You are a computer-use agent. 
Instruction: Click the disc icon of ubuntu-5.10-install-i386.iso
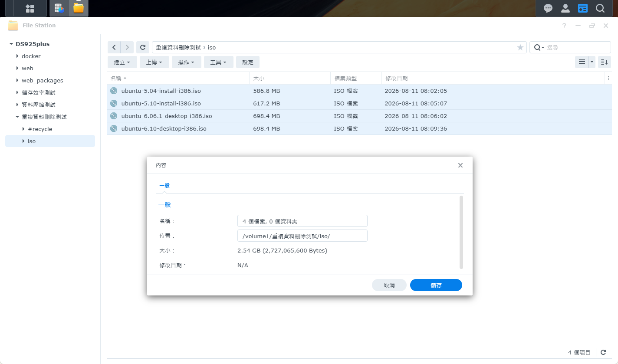[x=114, y=103]
